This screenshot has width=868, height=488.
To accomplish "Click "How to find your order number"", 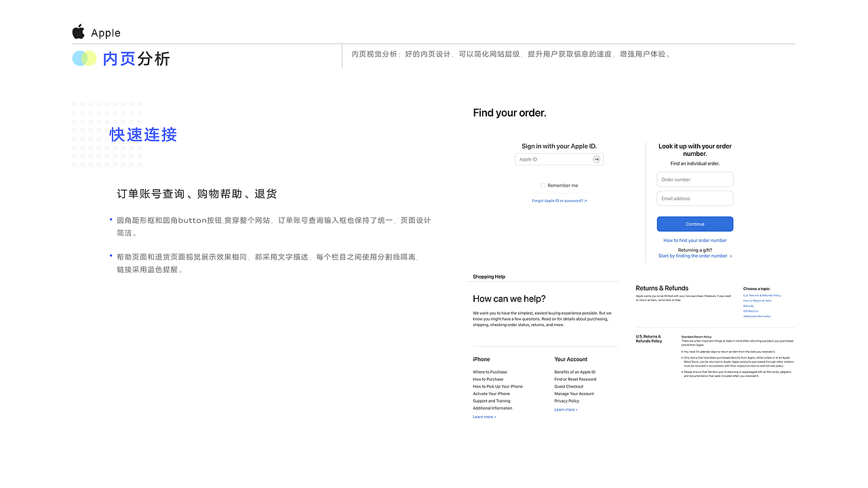I will click(x=694, y=240).
